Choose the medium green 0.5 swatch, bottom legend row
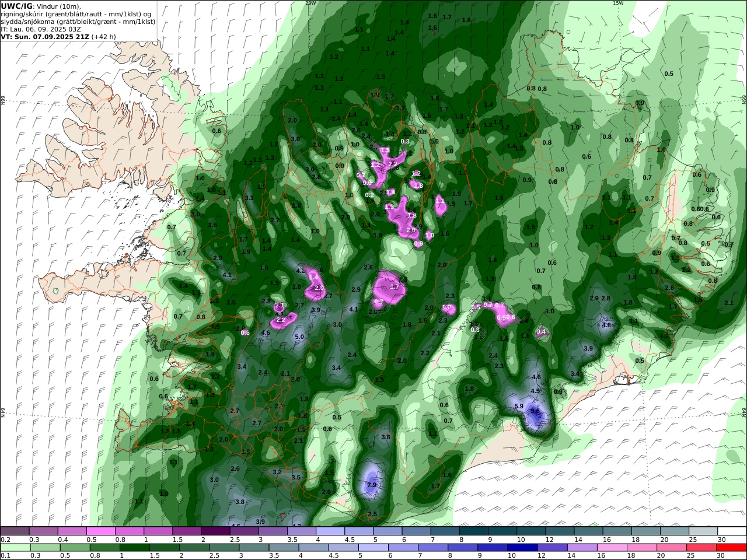 click(x=75, y=548)
